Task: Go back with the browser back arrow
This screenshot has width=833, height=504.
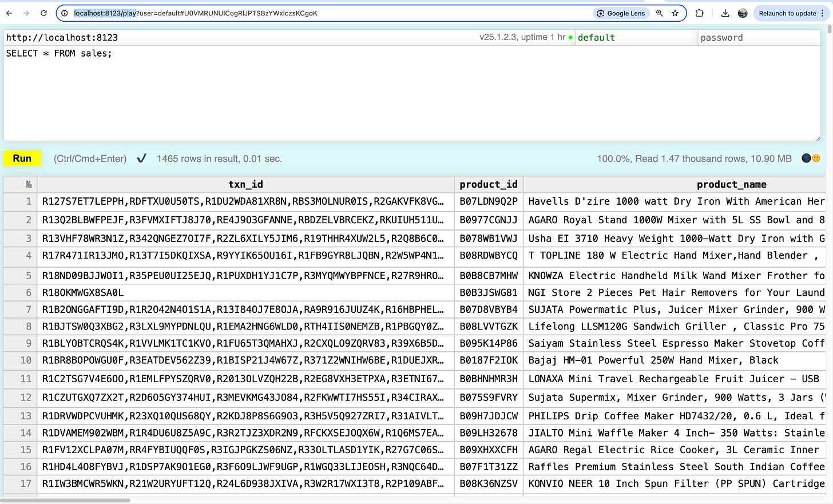Action: coord(9,13)
